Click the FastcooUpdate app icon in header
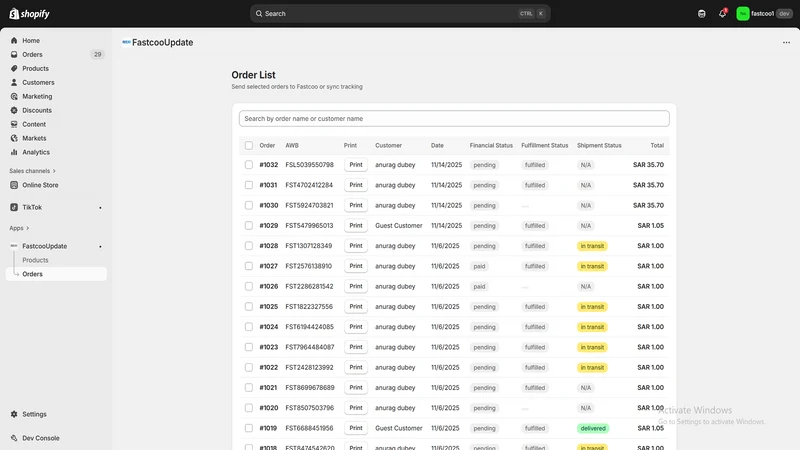The image size is (800, 450). tap(126, 42)
